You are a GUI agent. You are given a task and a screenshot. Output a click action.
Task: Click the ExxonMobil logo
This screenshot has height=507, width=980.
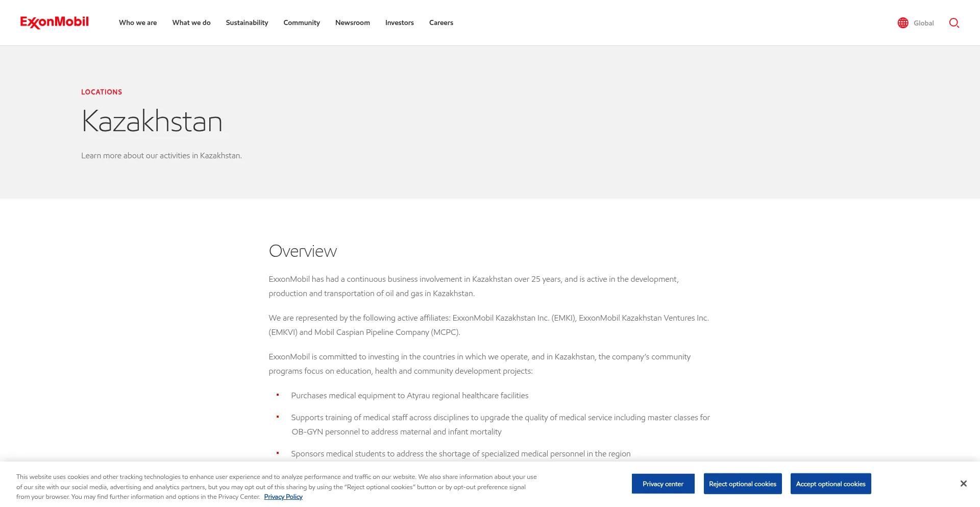(x=55, y=22)
